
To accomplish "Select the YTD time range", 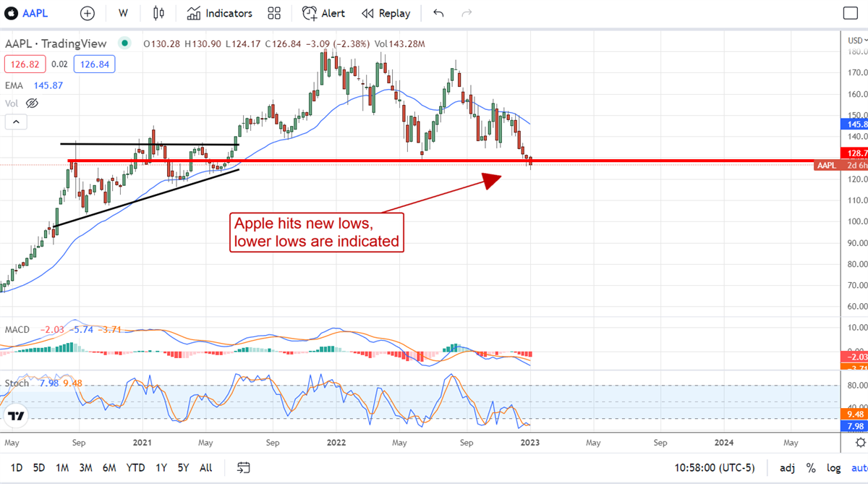I will 135,467.
